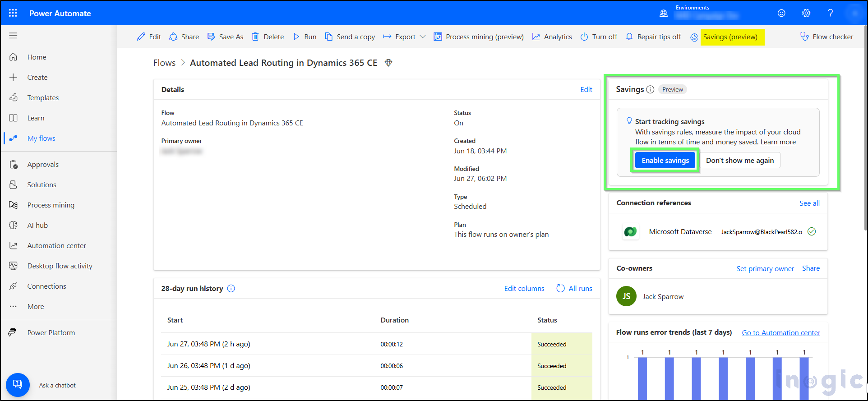The width and height of the screenshot is (868, 401).
Task: Click the Savings info icon
Action: (x=650, y=89)
